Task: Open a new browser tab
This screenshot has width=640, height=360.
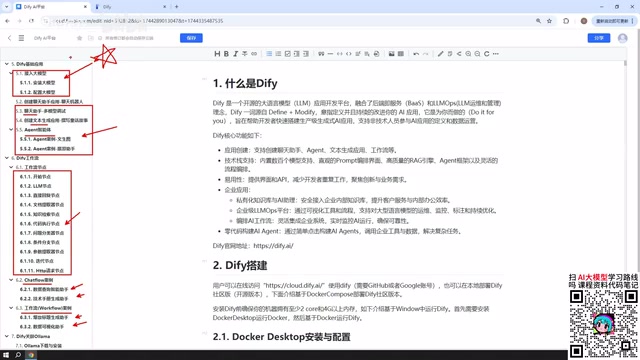Action: click(176, 7)
